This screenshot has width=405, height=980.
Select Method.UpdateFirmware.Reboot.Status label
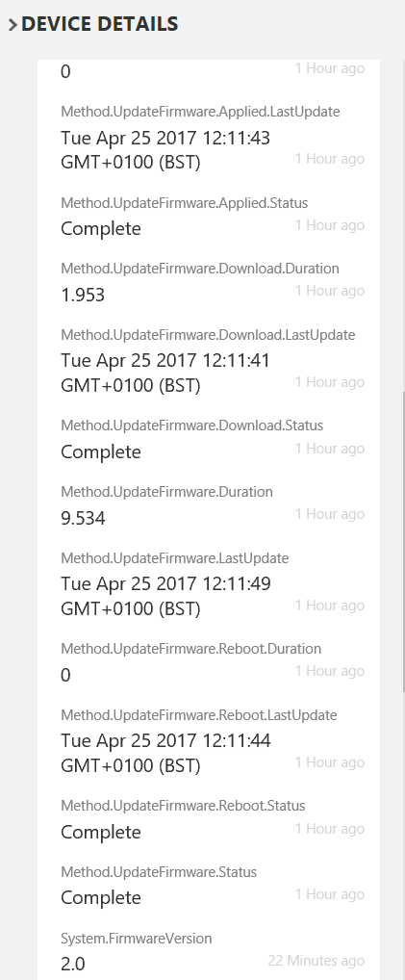pos(183,806)
